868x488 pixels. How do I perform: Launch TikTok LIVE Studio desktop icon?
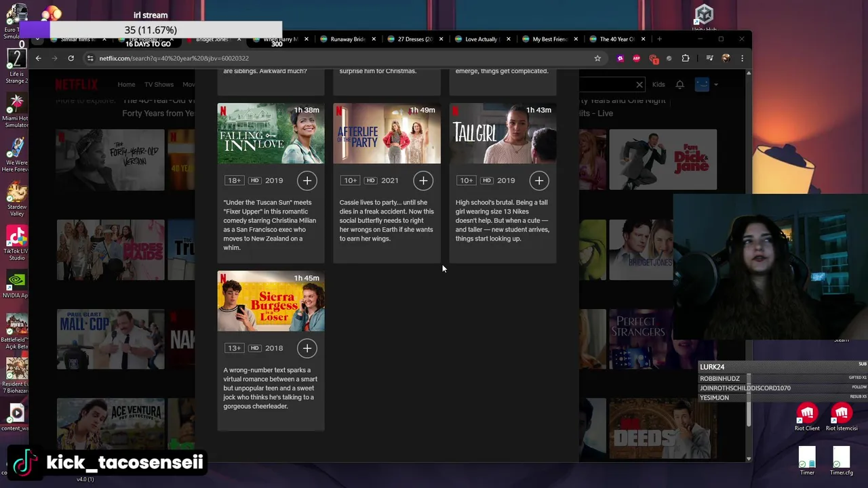tap(17, 243)
